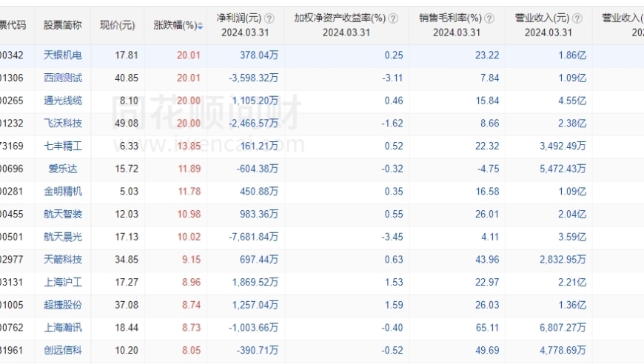Select revenue cell 4.55亿
This screenshot has height=364, width=644.
pyautogui.click(x=572, y=101)
